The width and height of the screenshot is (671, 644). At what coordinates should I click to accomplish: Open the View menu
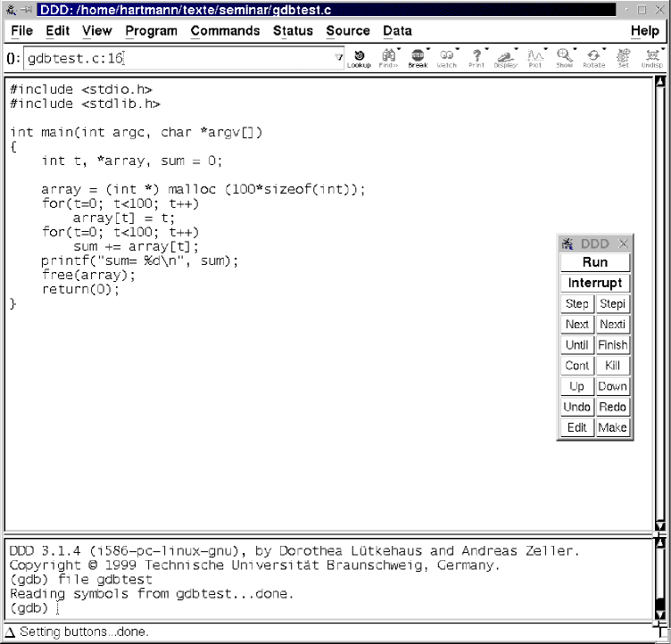[x=97, y=31]
